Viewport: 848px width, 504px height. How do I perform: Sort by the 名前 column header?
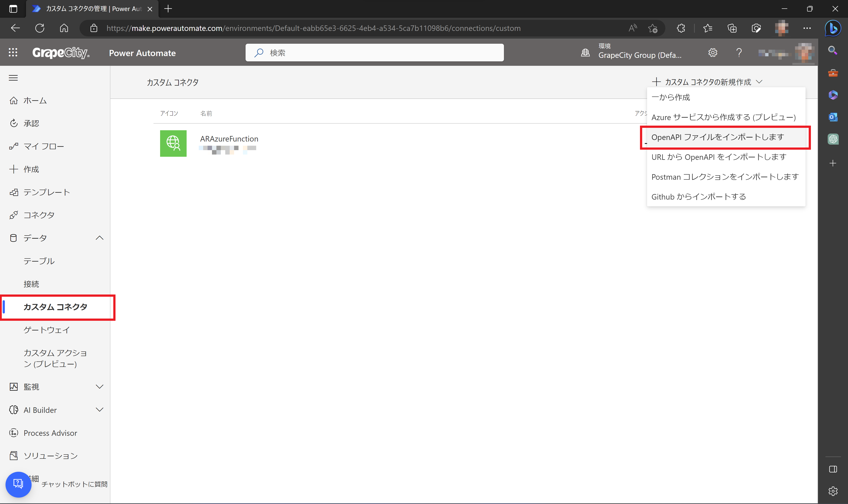(206, 113)
